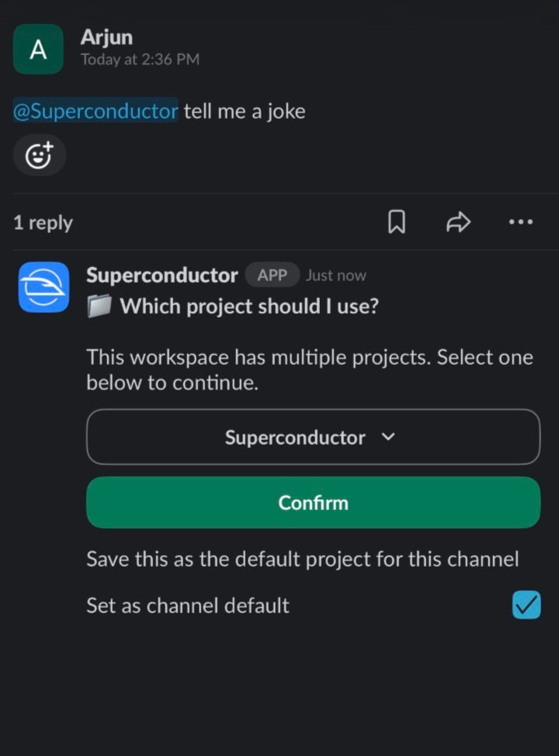Click the APP badge next to Superconductor
The height and width of the screenshot is (756, 559).
273,275
